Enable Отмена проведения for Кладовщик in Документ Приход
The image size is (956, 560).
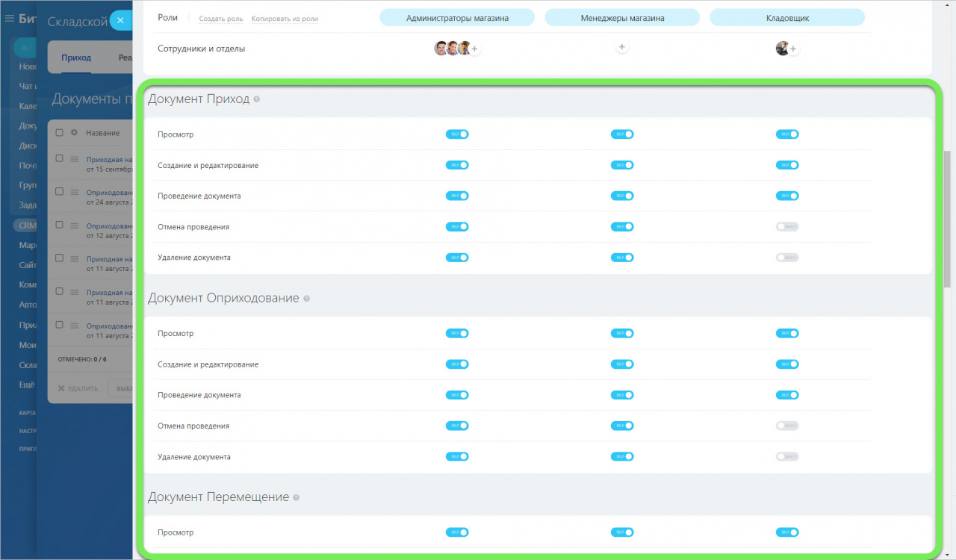click(787, 227)
